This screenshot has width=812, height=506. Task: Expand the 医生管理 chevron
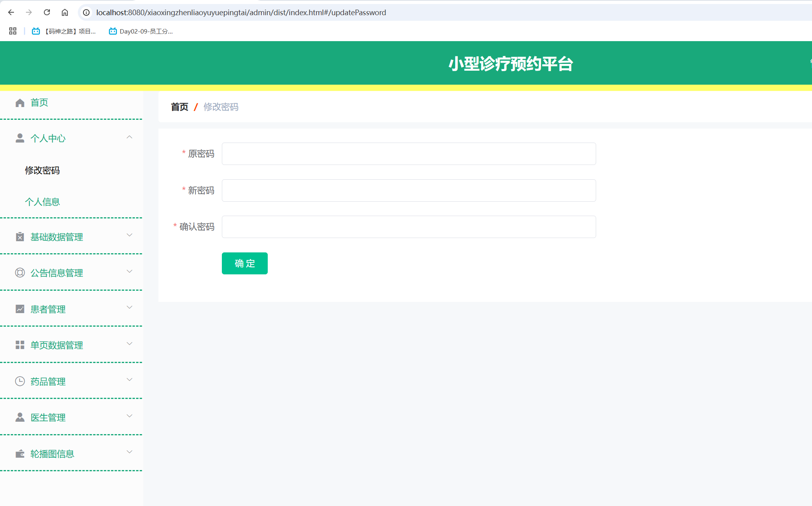click(x=129, y=416)
